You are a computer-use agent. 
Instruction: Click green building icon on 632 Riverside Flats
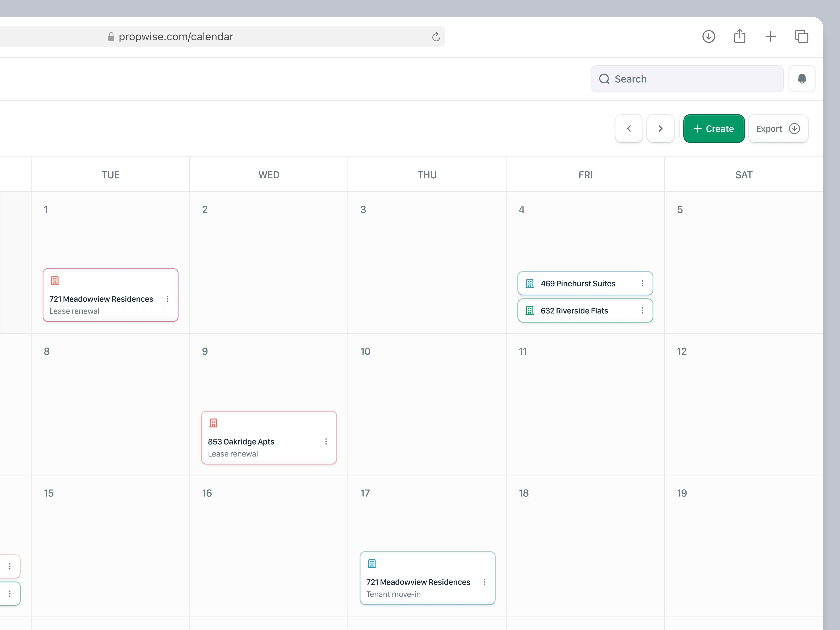(x=530, y=311)
